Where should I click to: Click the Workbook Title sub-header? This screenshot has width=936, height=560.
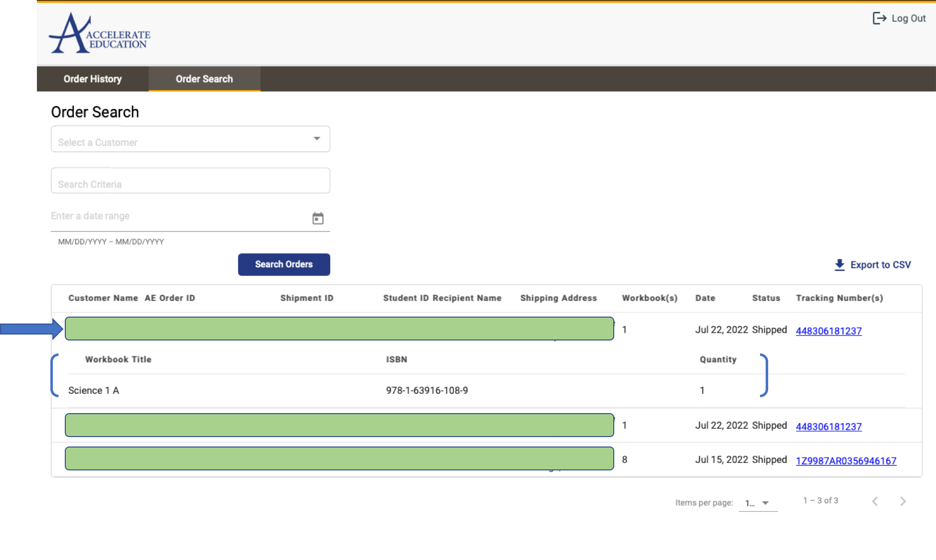[118, 359]
